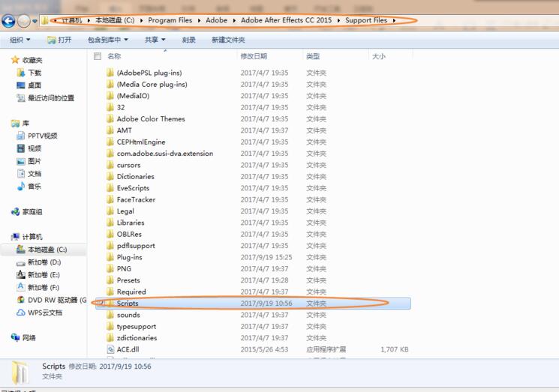Select the (AdobePSL plug-ins) folder icon

coord(110,73)
